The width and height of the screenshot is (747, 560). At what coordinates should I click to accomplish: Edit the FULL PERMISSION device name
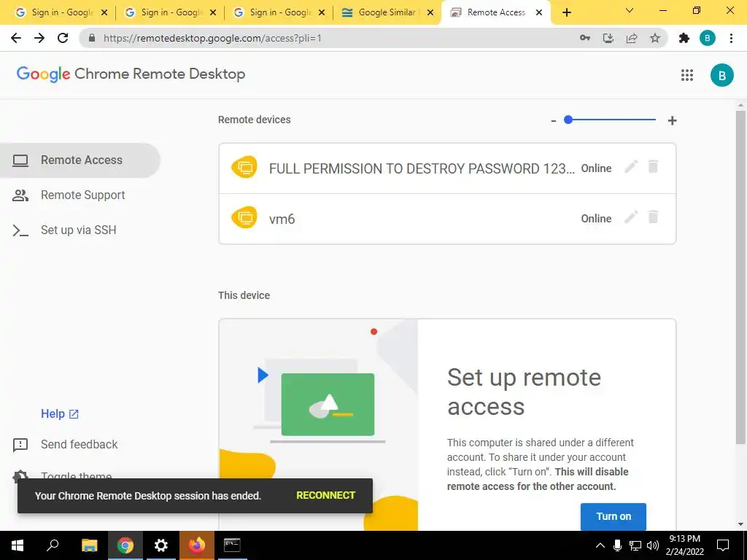point(631,167)
